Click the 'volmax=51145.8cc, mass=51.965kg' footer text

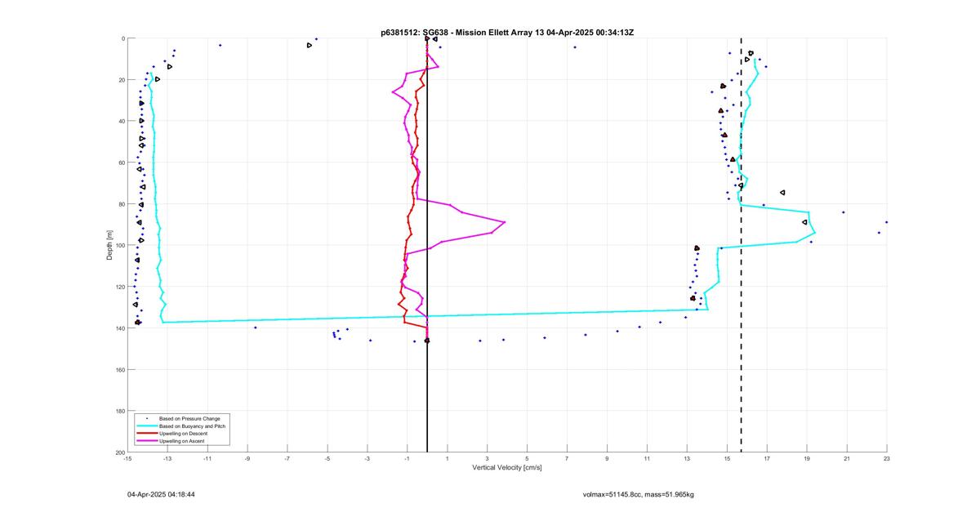638,495
